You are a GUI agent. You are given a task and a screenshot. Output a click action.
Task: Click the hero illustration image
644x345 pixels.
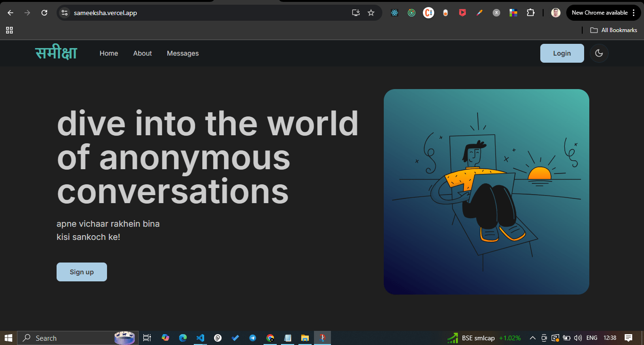click(x=487, y=192)
